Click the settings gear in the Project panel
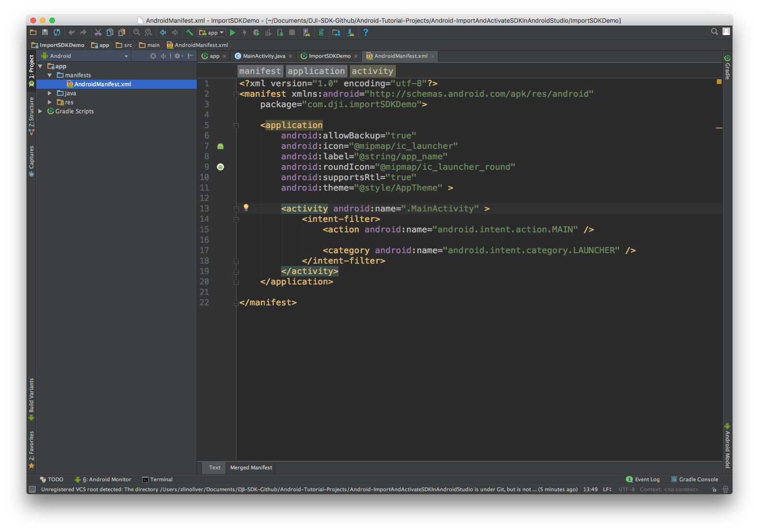 pyautogui.click(x=177, y=56)
